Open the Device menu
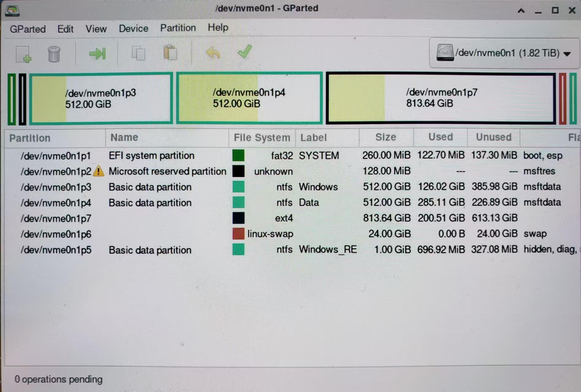 [x=133, y=29]
